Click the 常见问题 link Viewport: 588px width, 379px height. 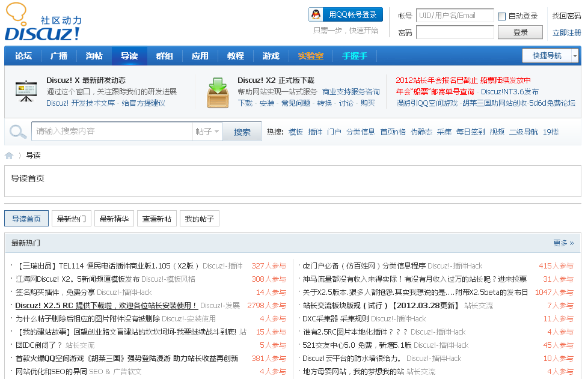pyautogui.click(x=296, y=103)
